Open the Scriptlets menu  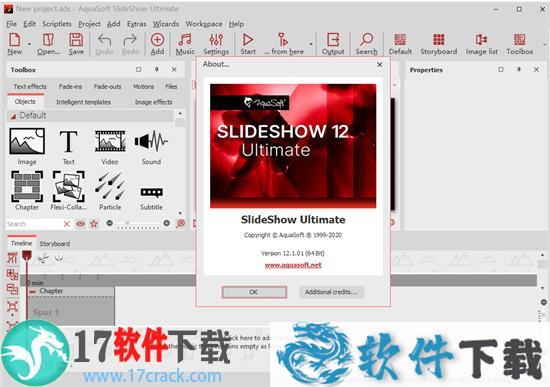coord(57,24)
